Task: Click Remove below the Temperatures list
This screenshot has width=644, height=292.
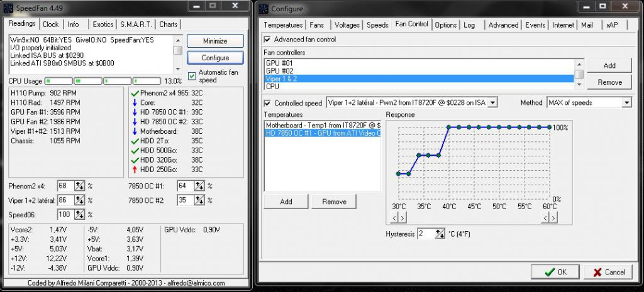Action: [334, 202]
